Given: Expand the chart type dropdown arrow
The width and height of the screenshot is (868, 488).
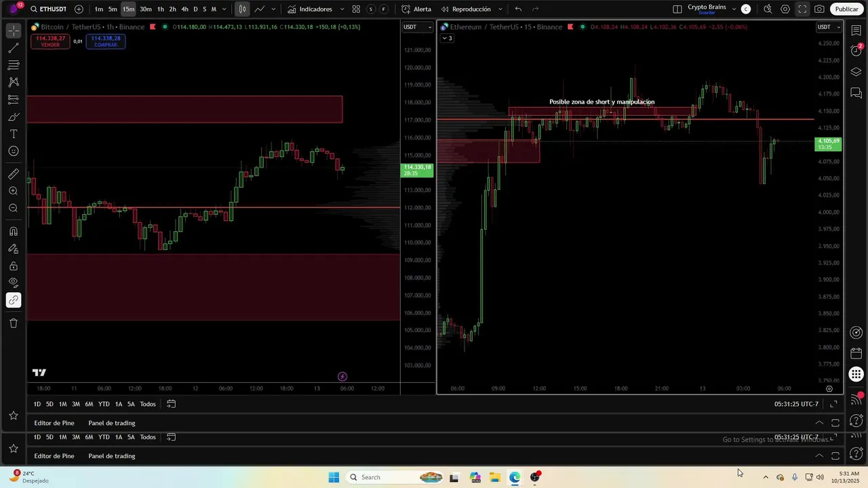Looking at the screenshot, I should click(x=273, y=9).
